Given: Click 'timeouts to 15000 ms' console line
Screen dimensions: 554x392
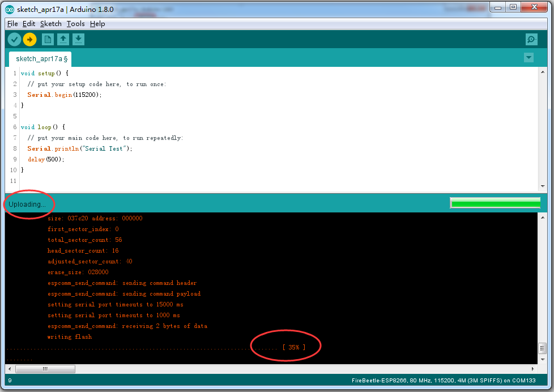Looking at the screenshot, I should coord(115,305).
